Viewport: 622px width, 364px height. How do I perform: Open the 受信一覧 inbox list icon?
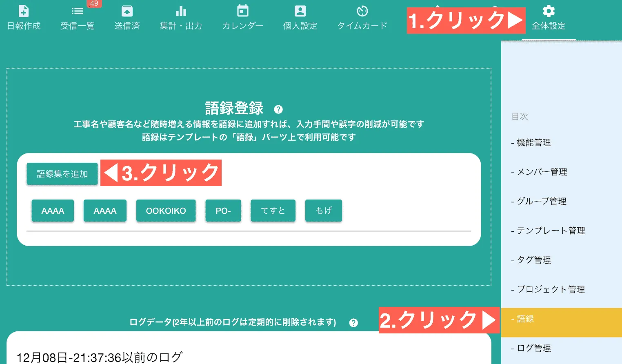point(77,16)
